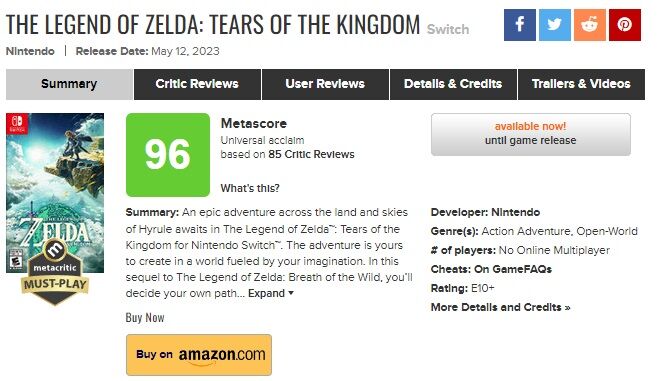662x381 pixels.
Task: Click the Buy on amazon.com button
Action: click(x=199, y=355)
